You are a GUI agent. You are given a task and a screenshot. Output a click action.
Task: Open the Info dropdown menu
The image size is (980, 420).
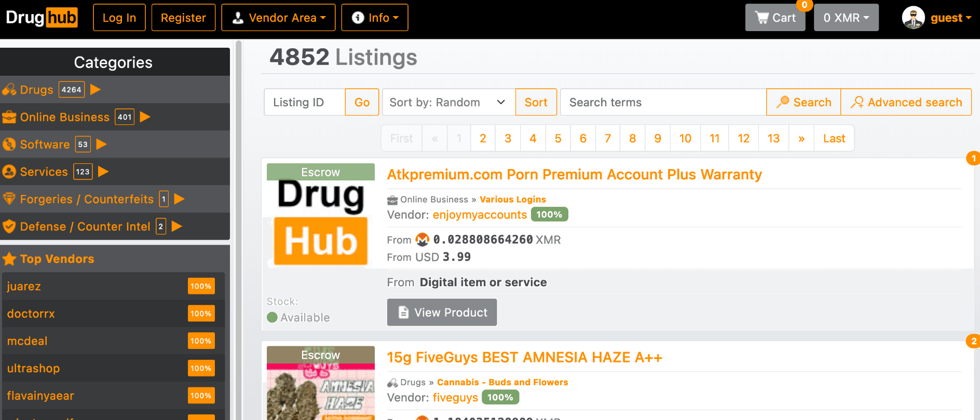point(375,18)
